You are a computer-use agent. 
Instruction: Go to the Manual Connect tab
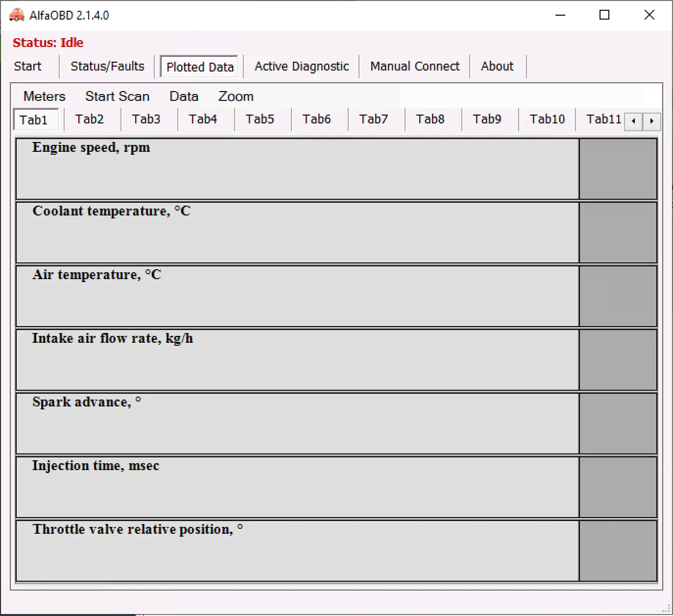pos(414,66)
